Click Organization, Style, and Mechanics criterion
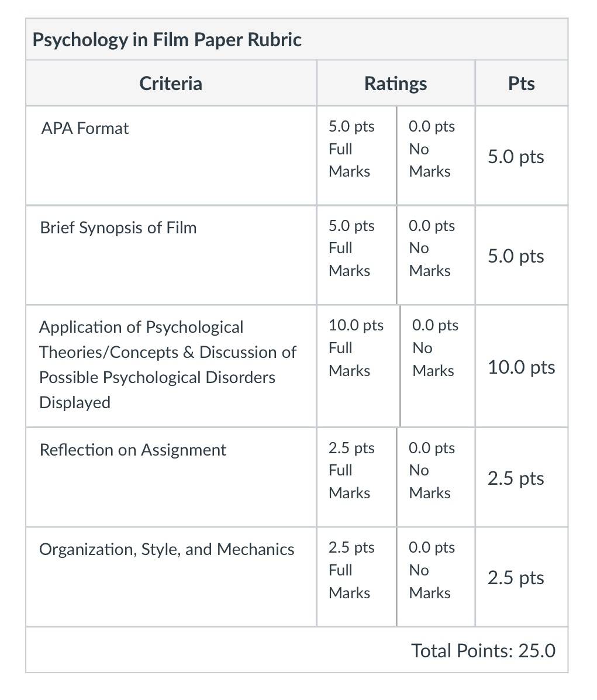Image resolution: width=597 pixels, height=700 pixels. pos(167,550)
